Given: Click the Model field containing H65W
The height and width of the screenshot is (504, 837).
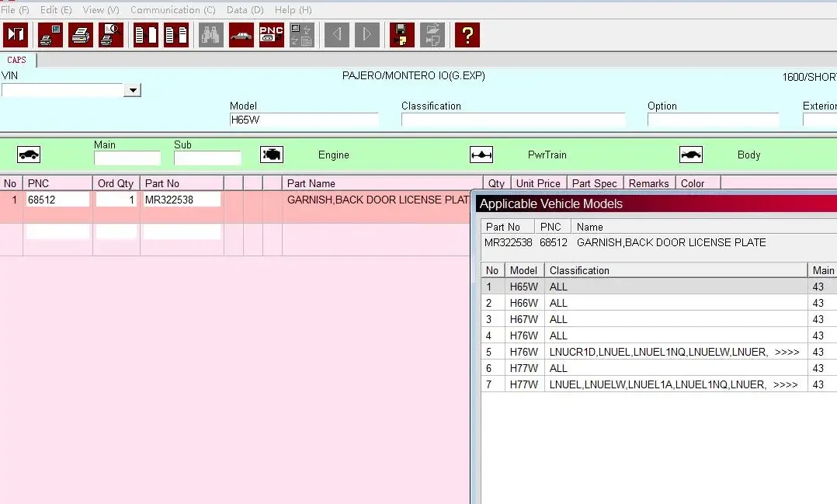Looking at the screenshot, I should pos(304,120).
